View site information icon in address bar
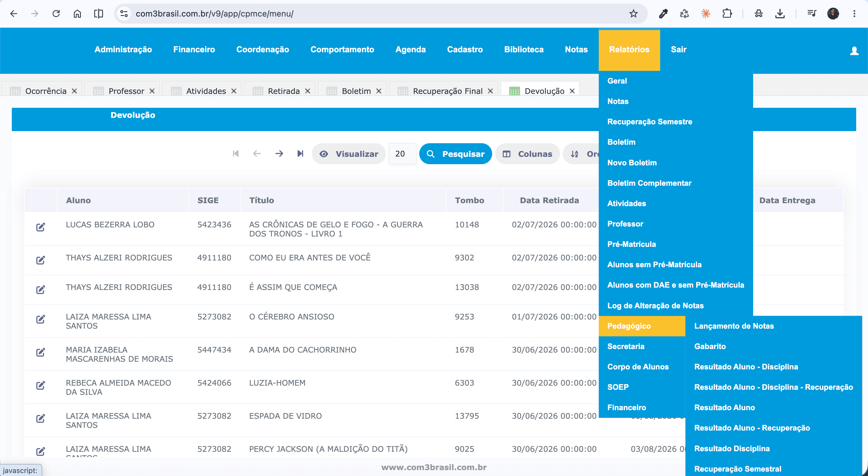The height and width of the screenshot is (476, 868). 124,14
